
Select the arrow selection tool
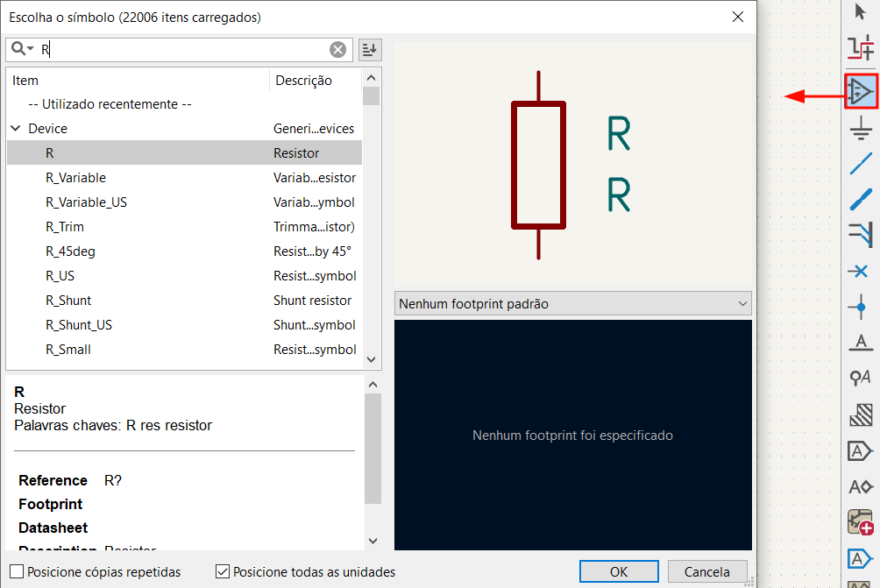click(x=860, y=11)
